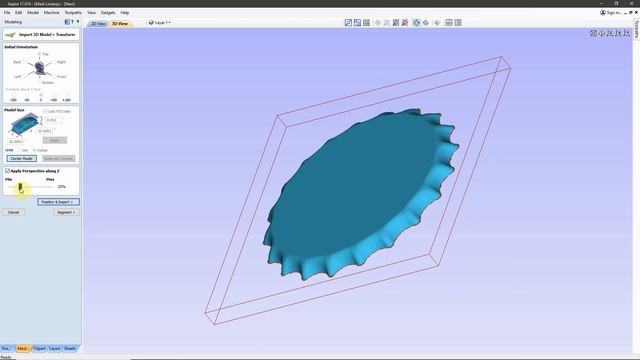Viewport: 640px width, 360px height.
Task: Select mm units radio button
Action: tap(20, 150)
